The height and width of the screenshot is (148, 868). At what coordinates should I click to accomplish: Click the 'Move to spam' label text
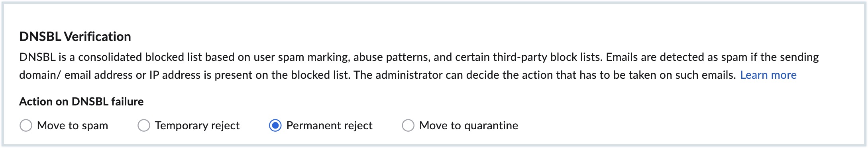click(x=73, y=125)
